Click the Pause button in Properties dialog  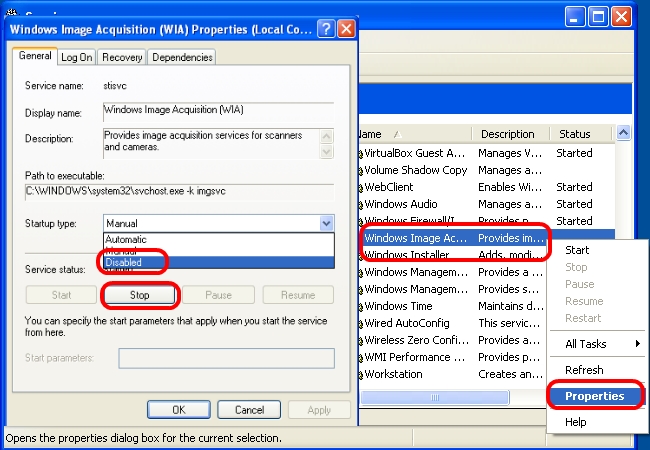[218, 295]
